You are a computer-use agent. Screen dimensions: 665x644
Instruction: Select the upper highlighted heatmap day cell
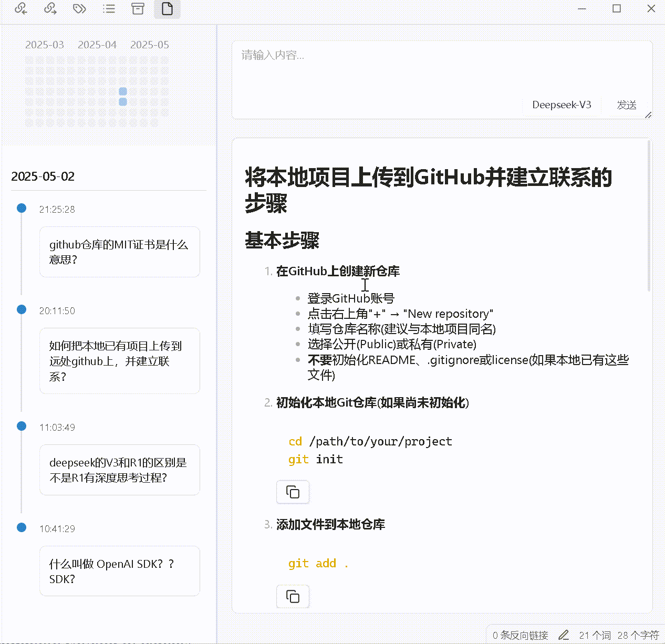(x=123, y=91)
